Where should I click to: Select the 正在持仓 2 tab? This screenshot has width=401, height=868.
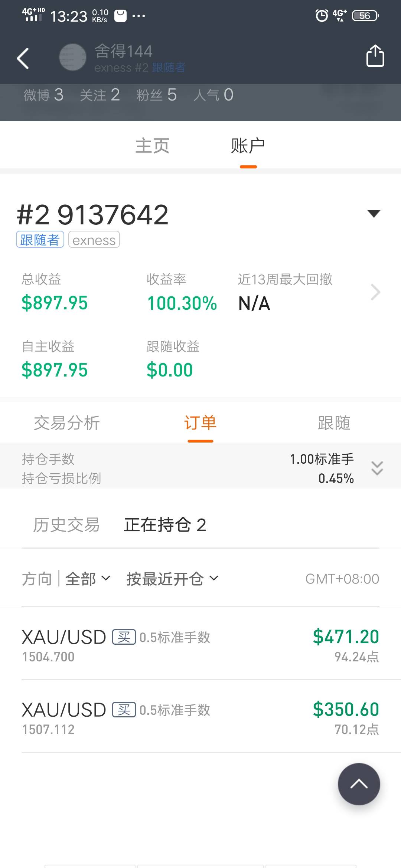[x=165, y=525]
